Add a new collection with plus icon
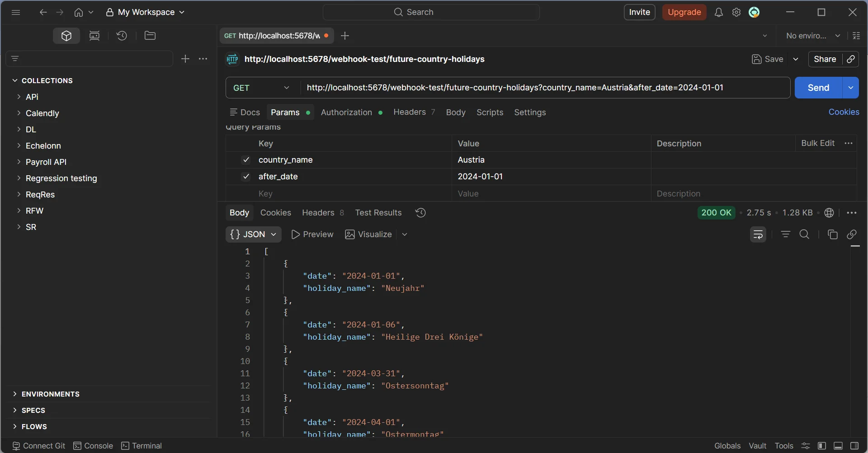The width and height of the screenshot is (868, 453). point(185,59)
